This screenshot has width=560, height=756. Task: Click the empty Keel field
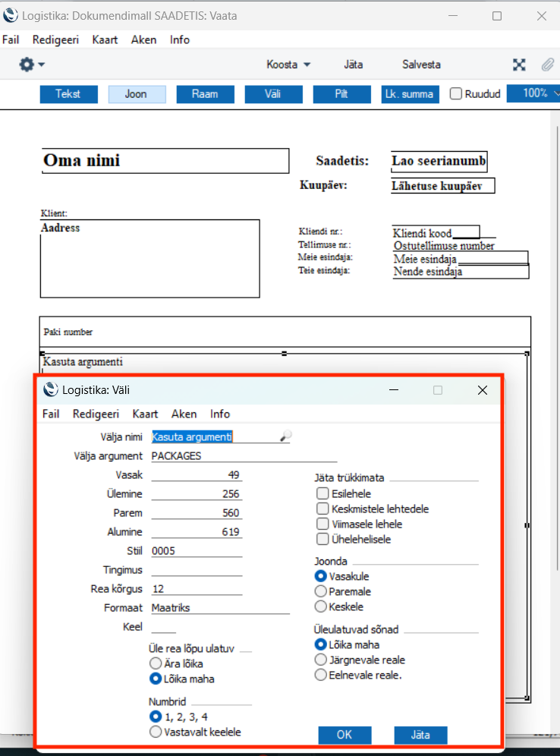coord(163,626)
